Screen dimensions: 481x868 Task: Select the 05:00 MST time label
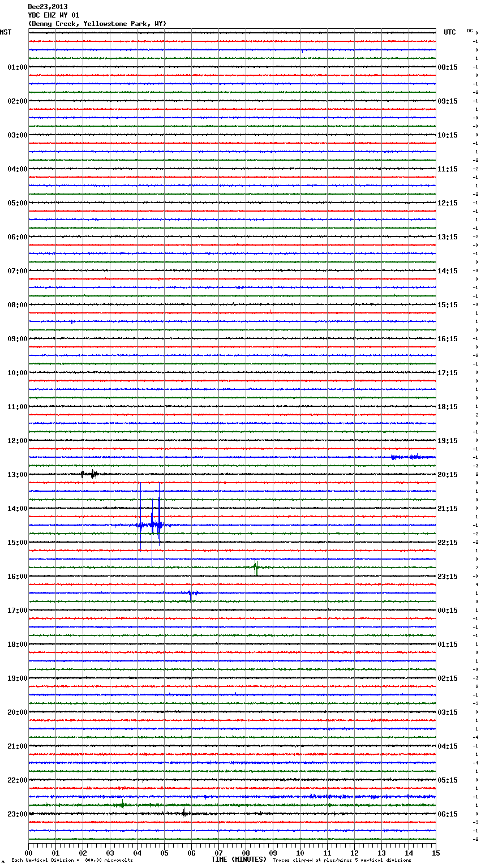point(17,203)
